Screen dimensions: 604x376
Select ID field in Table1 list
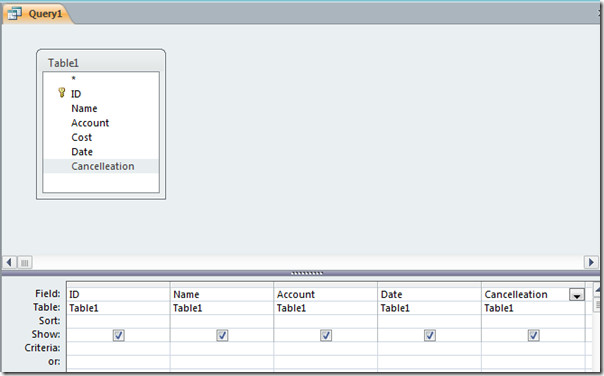tap(101, 94)
